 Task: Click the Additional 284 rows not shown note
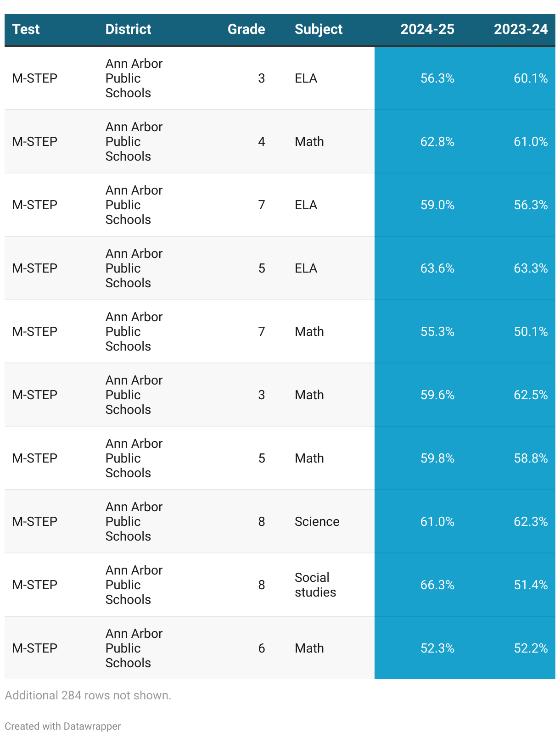pyautogui.click(x=88, y=695)
